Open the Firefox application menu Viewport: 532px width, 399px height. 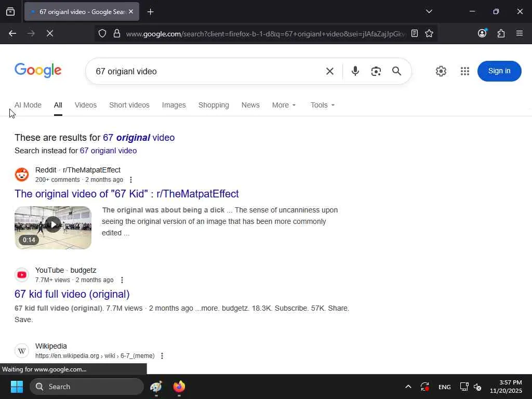520,33
